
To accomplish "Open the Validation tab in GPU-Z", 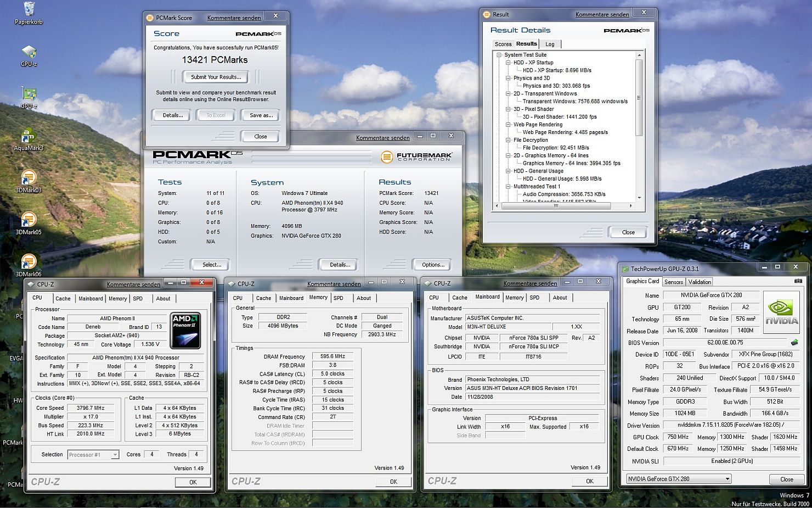I will tap(699, 282).
